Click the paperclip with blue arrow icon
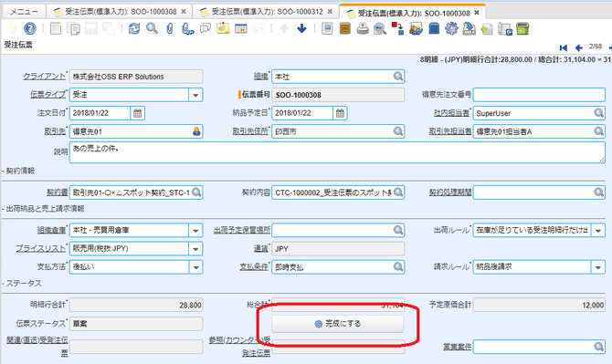 [x=187, y=28]
